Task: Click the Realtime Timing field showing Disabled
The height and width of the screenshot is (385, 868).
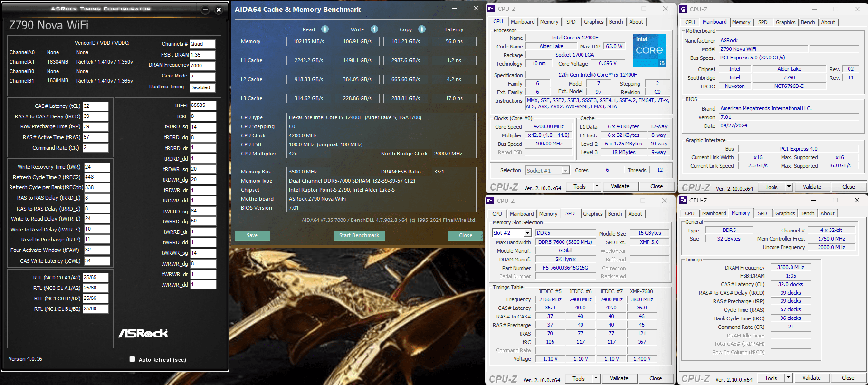Action: 202,87
